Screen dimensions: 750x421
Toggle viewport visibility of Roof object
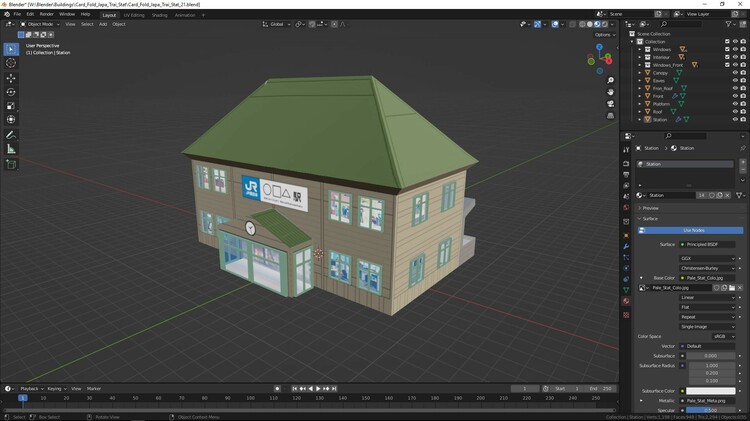(735, 111)
